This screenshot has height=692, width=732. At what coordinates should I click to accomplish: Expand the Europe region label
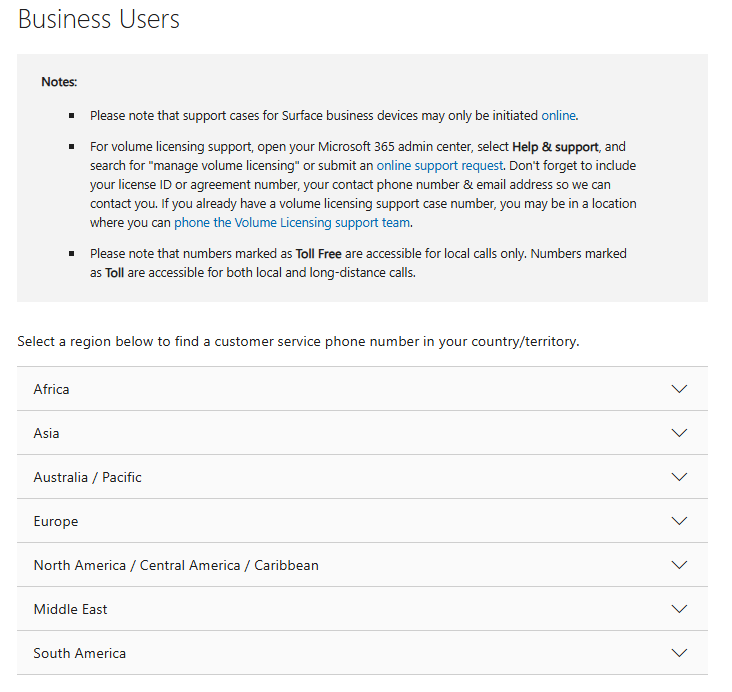coord(55,521)
